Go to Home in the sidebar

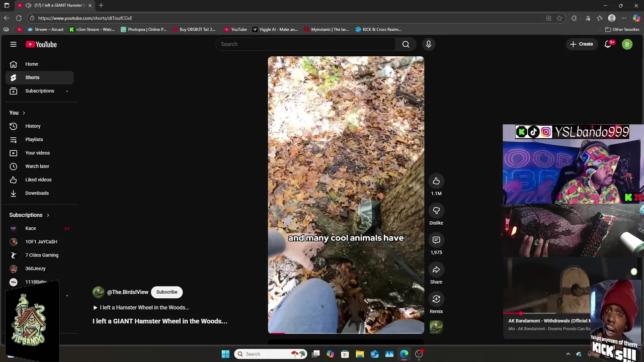tap(39, 64)
